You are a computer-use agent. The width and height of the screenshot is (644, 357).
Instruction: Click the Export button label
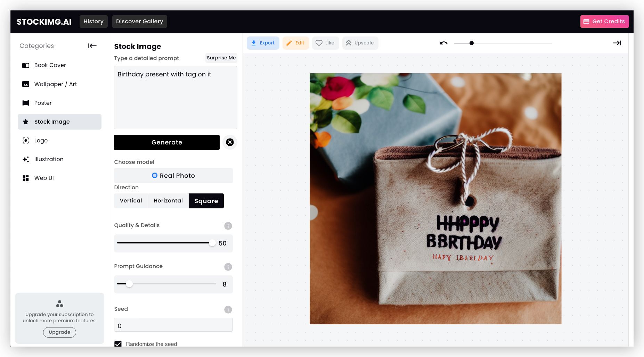click(x=267, y=43)
